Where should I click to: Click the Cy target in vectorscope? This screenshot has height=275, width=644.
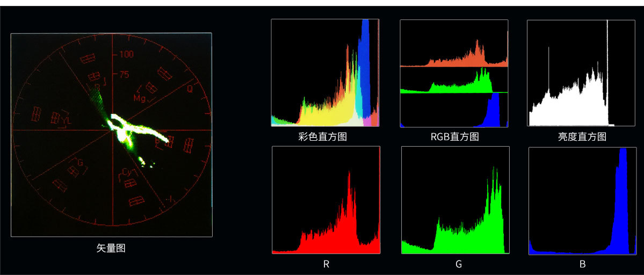(x=126, y=171)
